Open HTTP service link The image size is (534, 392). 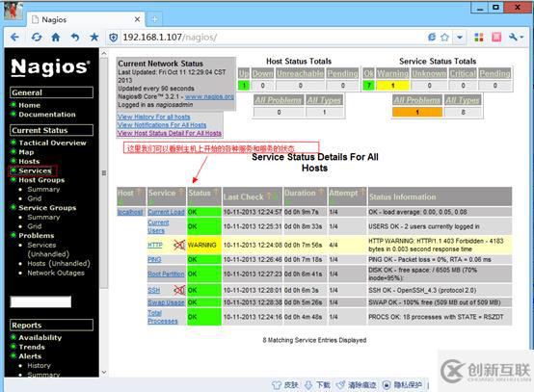pos(155,245)
